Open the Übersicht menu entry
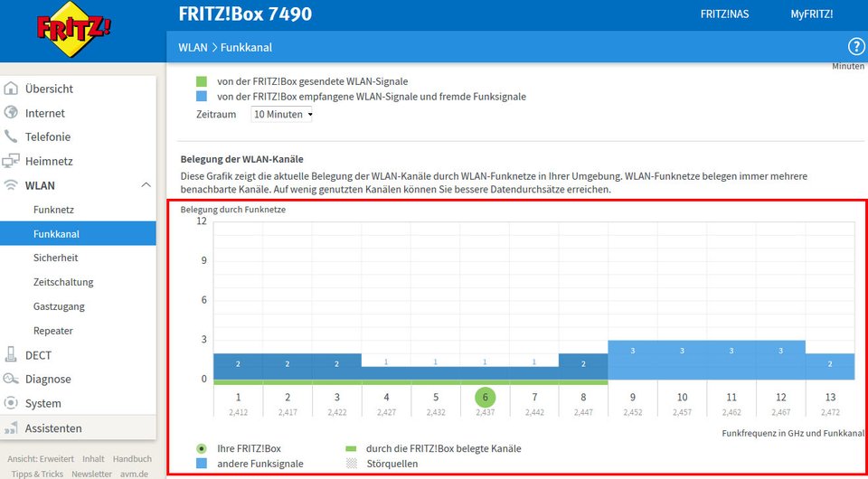This screenshot has width=868, height=479. click(x=49, y=89)
